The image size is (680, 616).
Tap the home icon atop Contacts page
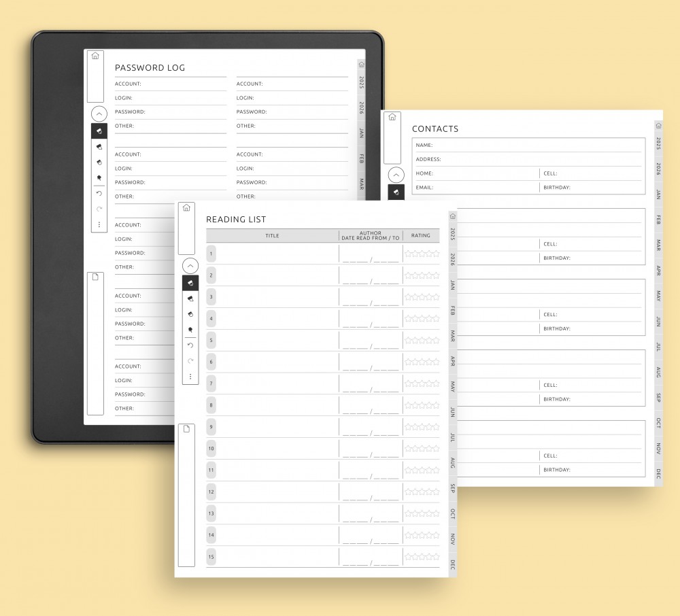pos(392,117)
